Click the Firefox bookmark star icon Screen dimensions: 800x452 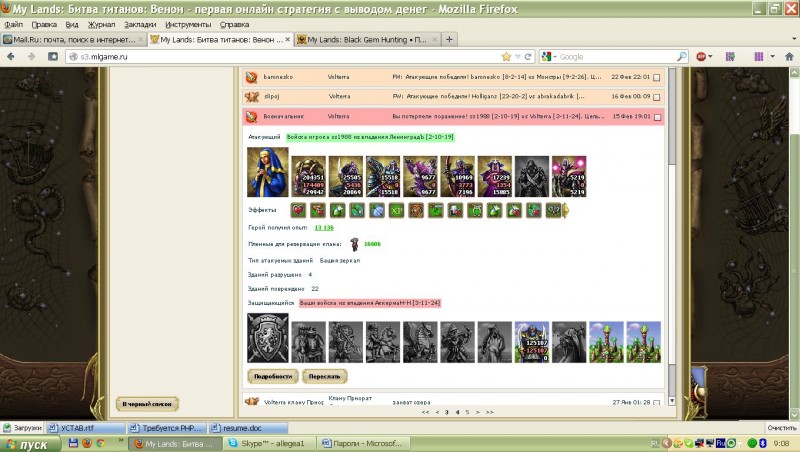pos(507,57)
